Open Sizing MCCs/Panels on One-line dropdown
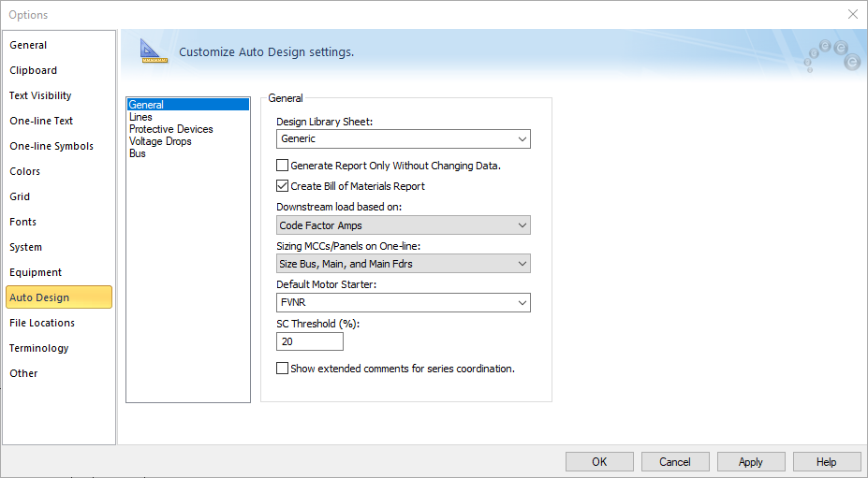 pos(404,264)
